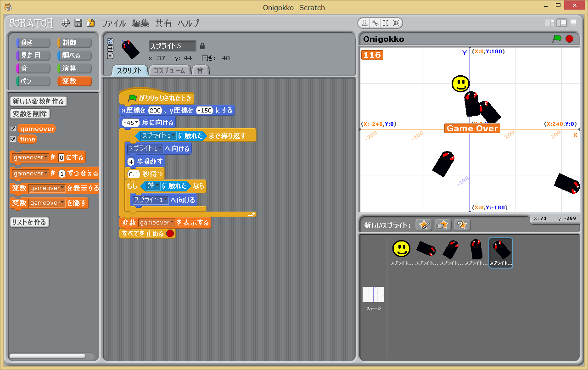This screenshot has height=370, width=588.
Task: Open variable dropdown in 'を 0 にする' palette block
Action: click(x=30, y=157)
